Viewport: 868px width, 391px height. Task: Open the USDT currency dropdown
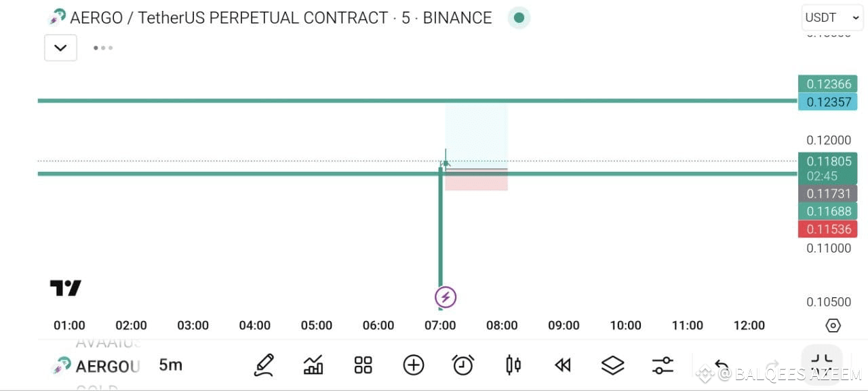[832, 18]
